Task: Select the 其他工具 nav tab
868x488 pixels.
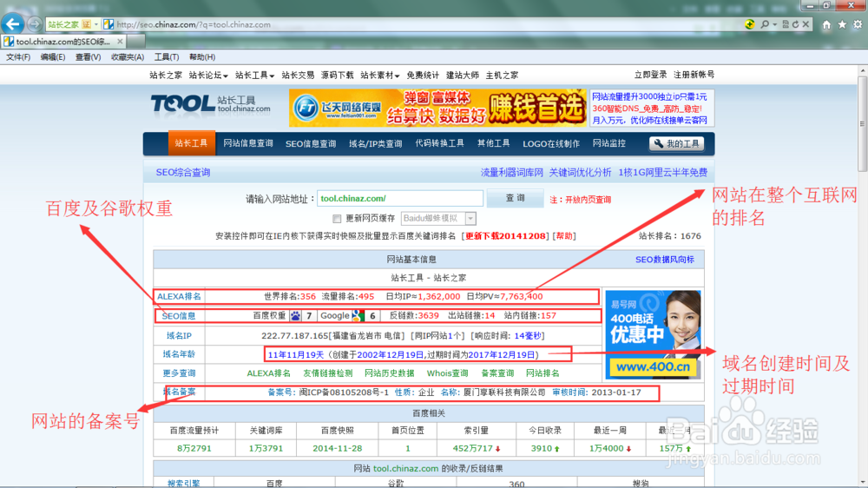Action: [x=493, y=143]
